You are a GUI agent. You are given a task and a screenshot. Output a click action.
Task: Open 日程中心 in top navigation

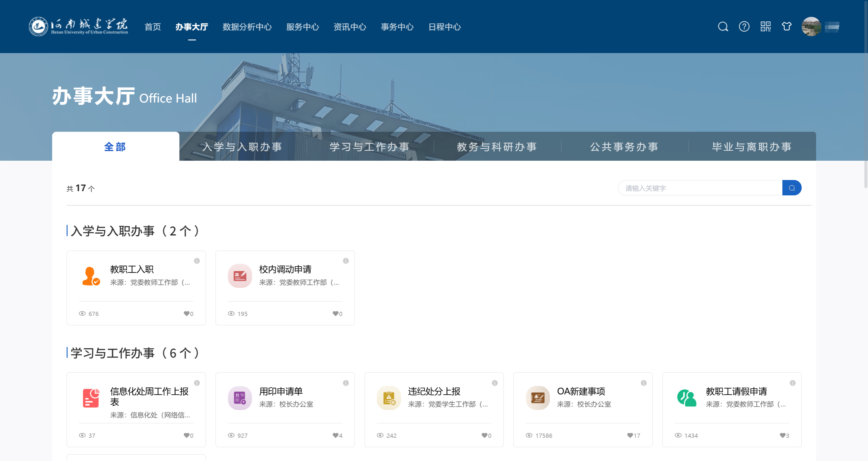click(445, 27)
